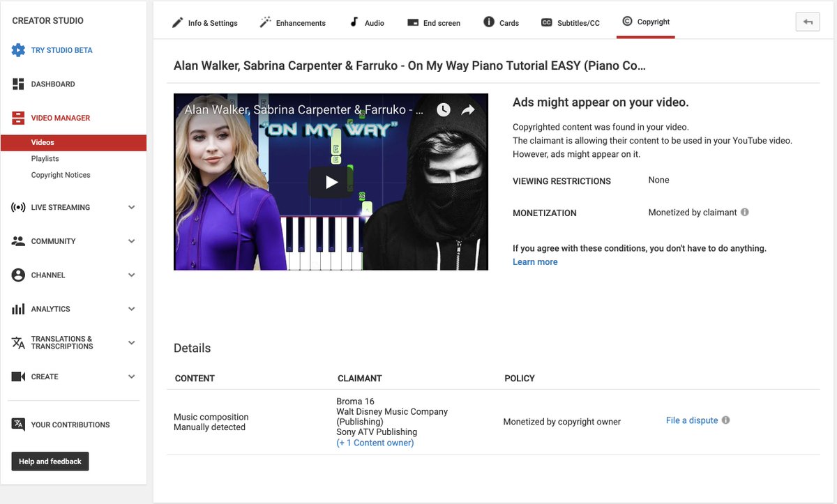Click the File a dispute link
The height and width of the screenshot is (504, 837).
(692, 420)
